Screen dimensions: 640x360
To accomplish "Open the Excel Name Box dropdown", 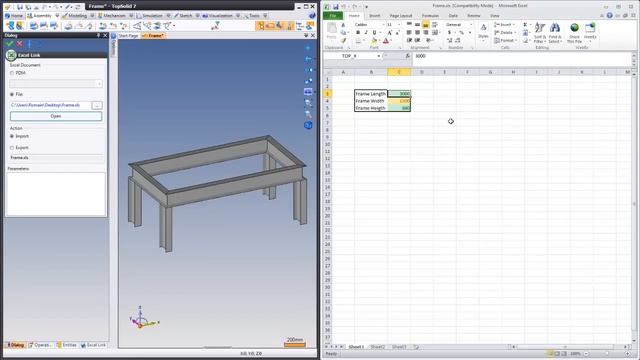I will 379,56.
